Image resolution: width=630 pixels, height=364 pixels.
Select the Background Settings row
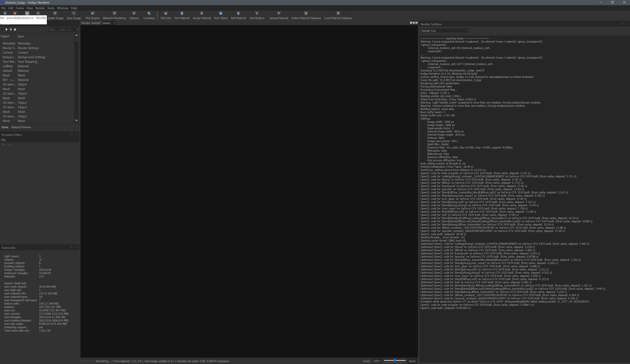point(38,57)
